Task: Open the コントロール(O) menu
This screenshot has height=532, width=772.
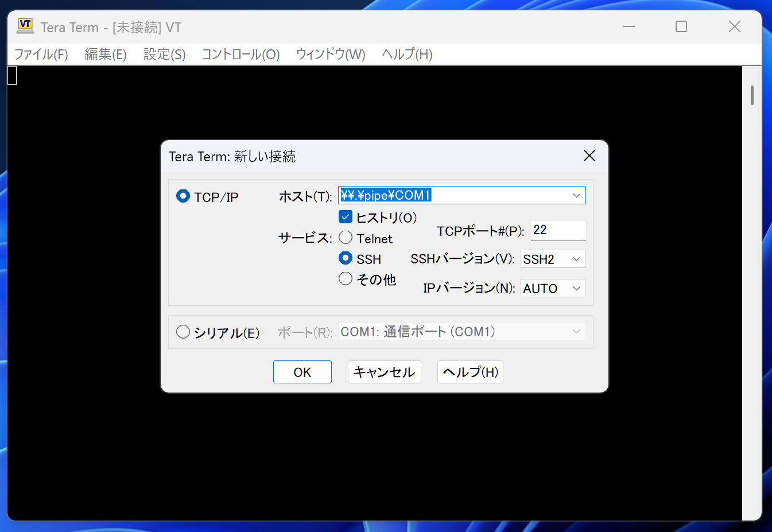Action: [240, 54]
